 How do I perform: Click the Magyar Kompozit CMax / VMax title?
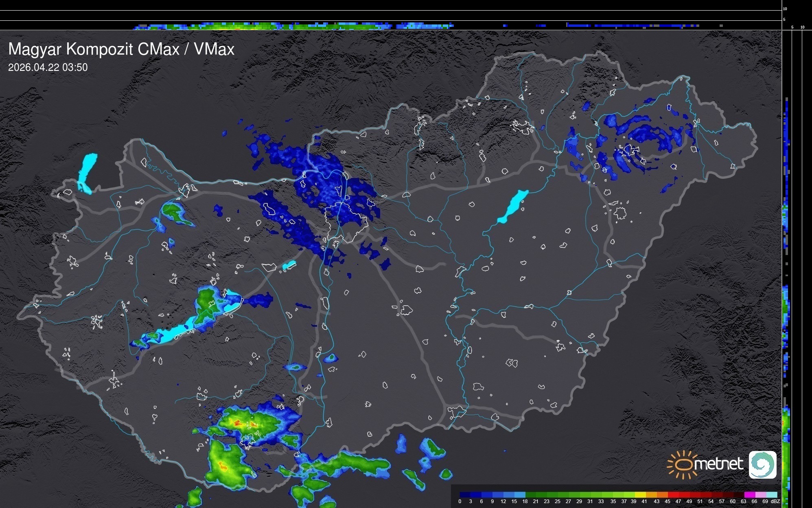point(121,49)
